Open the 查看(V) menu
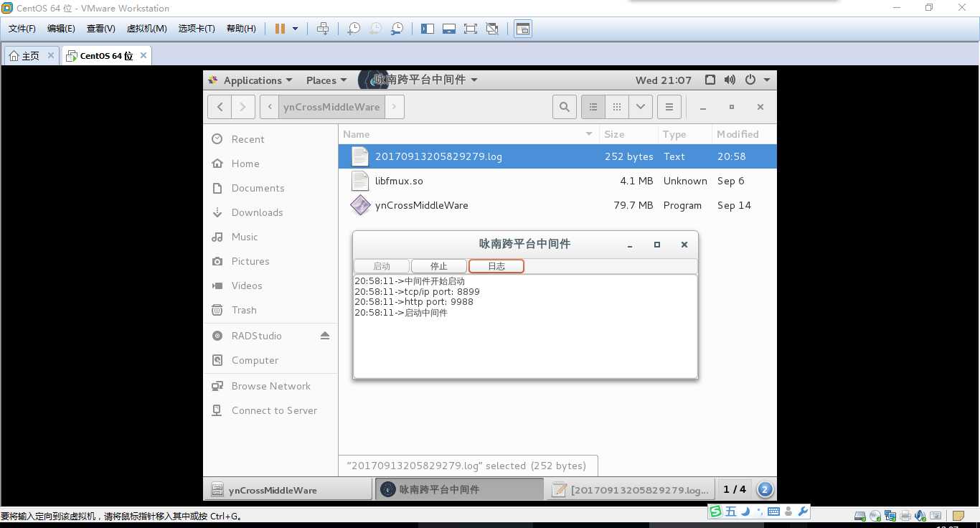The height and width of the screenshot is (528, 980). pos(101,29)
